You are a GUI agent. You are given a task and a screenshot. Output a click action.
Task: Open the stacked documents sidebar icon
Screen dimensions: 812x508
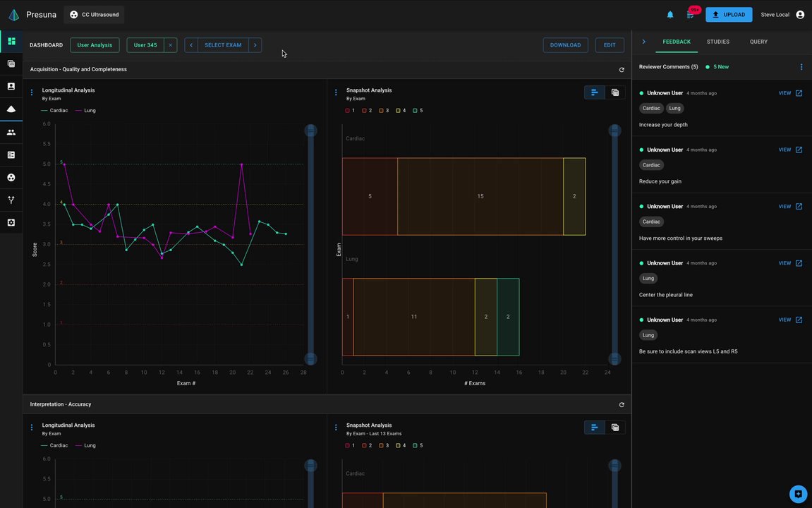[11, 64]
